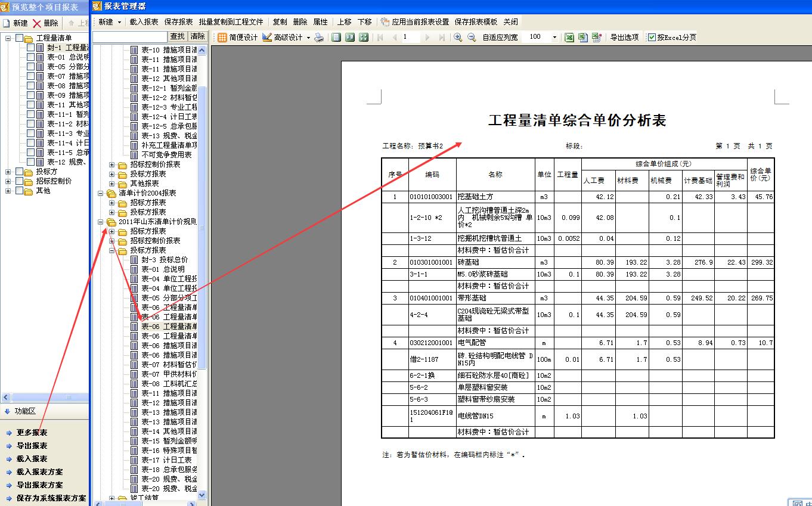Click the report icon of 不可竞争费用表

pos(134,155)
